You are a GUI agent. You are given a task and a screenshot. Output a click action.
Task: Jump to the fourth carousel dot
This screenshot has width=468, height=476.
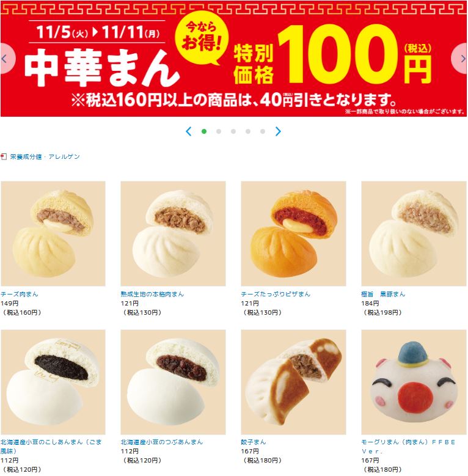point(248,131)
